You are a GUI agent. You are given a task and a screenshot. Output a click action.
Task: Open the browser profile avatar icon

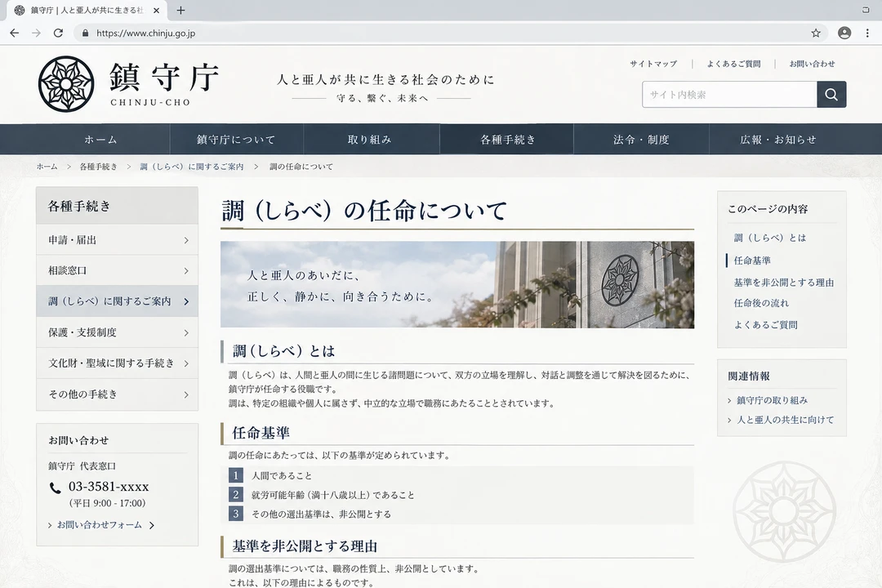[x=844, y=33]
